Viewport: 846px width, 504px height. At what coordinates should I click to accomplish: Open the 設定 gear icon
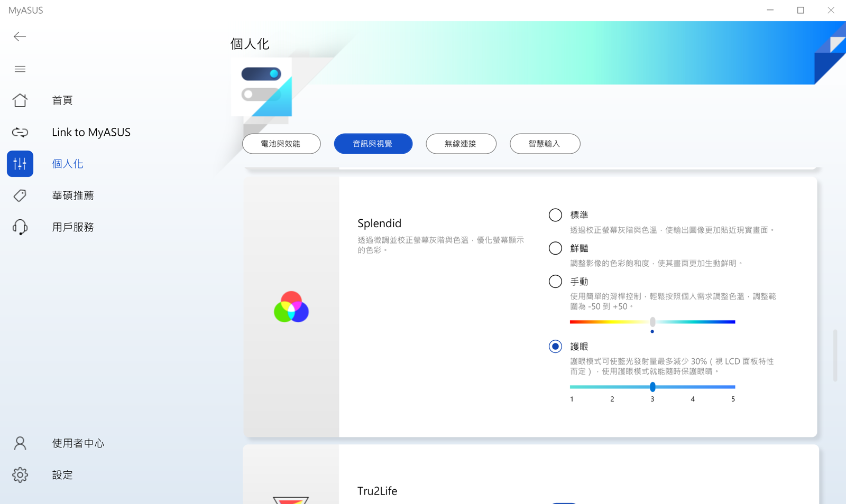[x=20, y=475]
